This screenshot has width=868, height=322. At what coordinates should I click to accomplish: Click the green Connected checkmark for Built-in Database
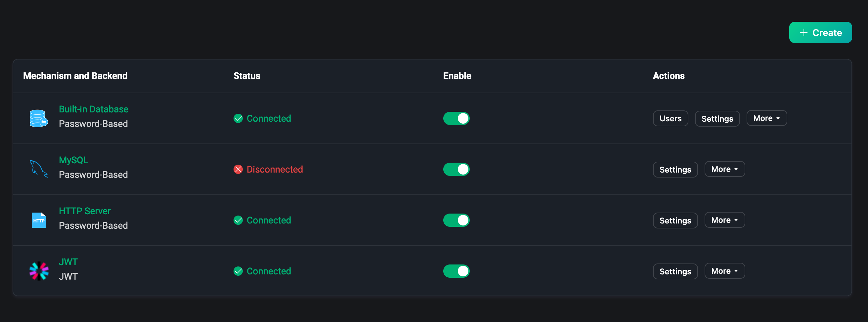(x=238, y=119)
